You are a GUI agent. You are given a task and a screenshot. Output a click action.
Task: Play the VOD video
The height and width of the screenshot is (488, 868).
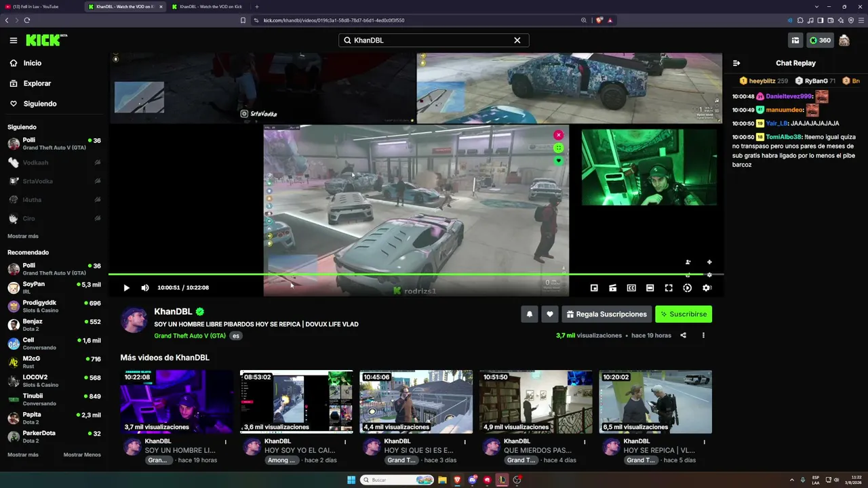[126, 288]
